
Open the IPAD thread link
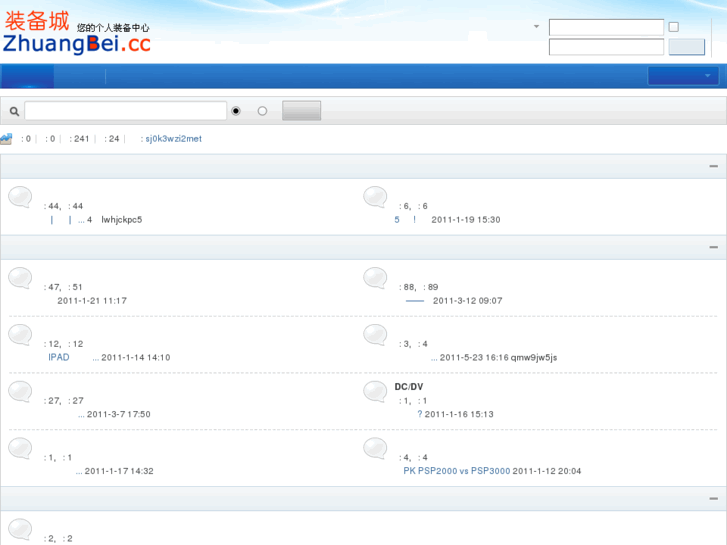(59, 357)
